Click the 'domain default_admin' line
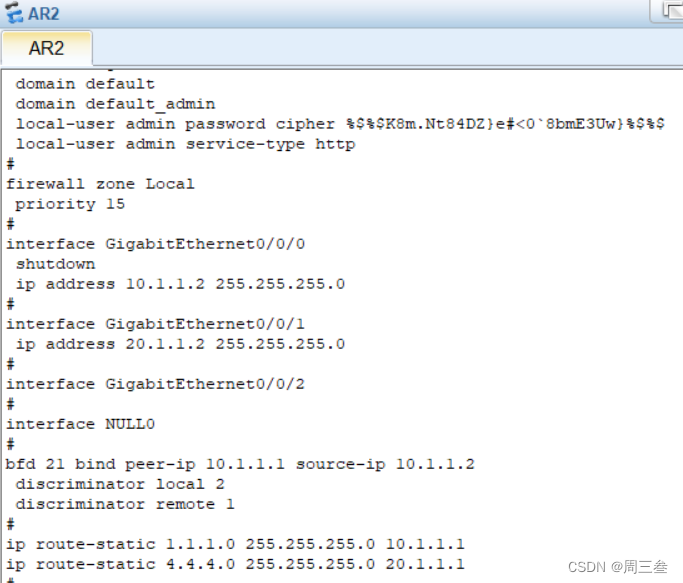The width and height of the screenshot is (683, 583). tap(115, 104)
